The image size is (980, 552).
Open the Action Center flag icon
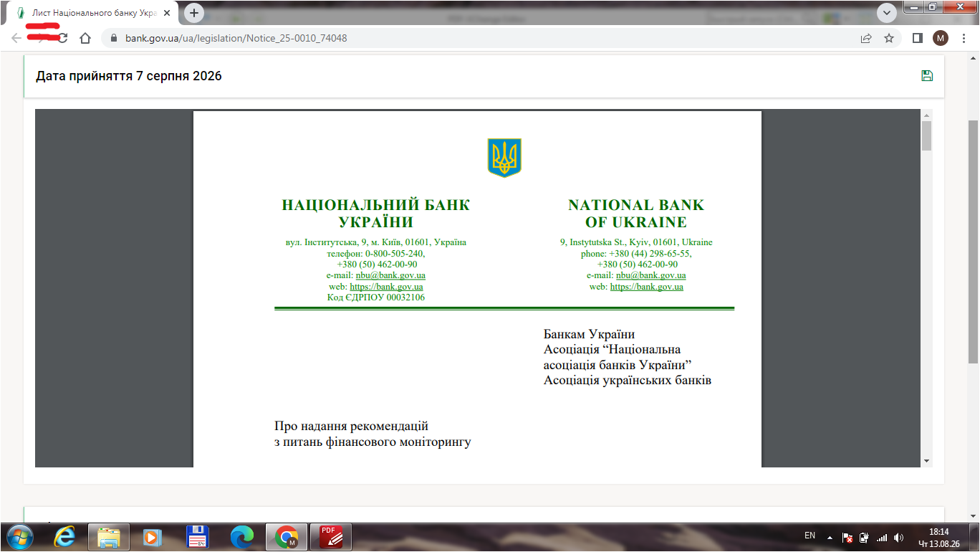(847, 537)
